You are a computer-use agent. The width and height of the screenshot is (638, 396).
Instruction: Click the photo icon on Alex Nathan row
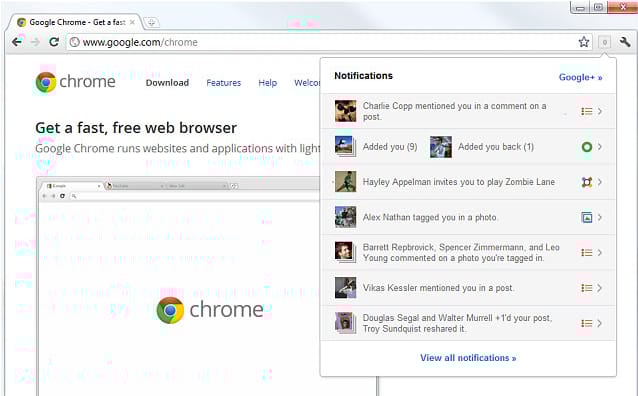[586, 217]
